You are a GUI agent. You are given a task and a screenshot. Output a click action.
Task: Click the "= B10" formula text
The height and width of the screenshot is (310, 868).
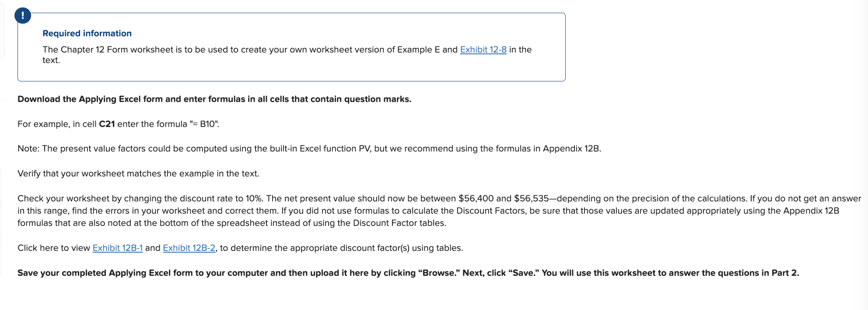(x=204, y=124)
